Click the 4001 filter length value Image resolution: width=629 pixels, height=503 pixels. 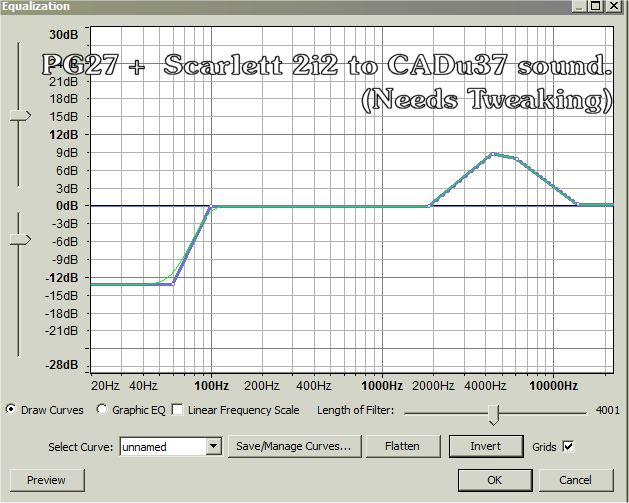point(607,410)
